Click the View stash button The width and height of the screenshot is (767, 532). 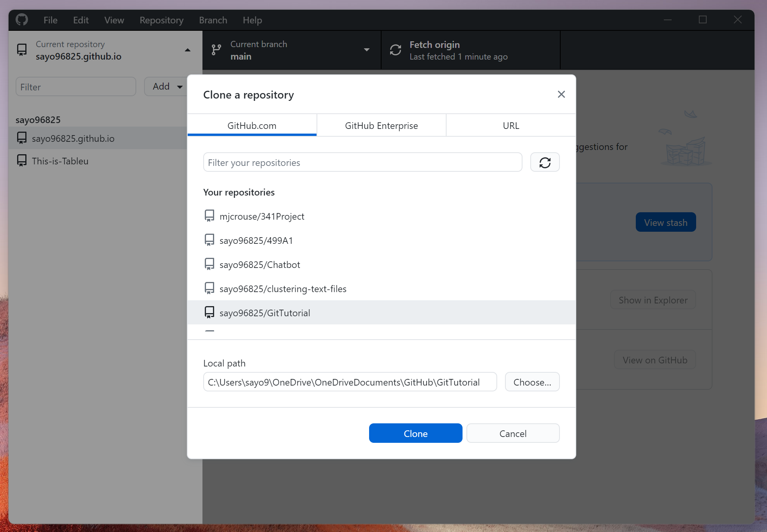[x=666, y=222]
